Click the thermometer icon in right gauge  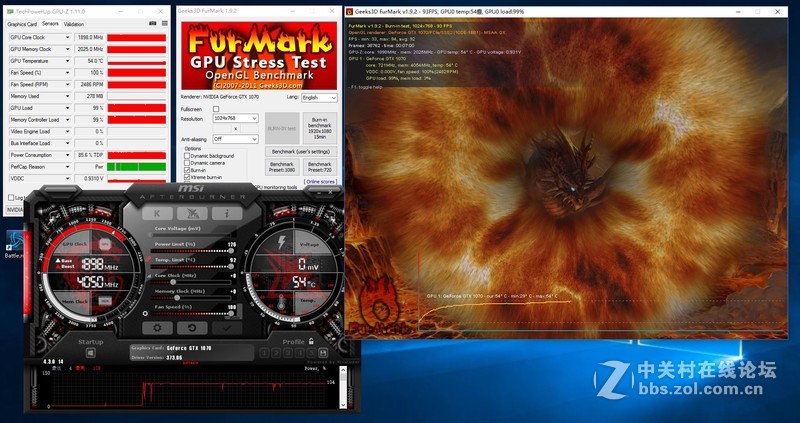pyautogui.click(x=281, y=304)
